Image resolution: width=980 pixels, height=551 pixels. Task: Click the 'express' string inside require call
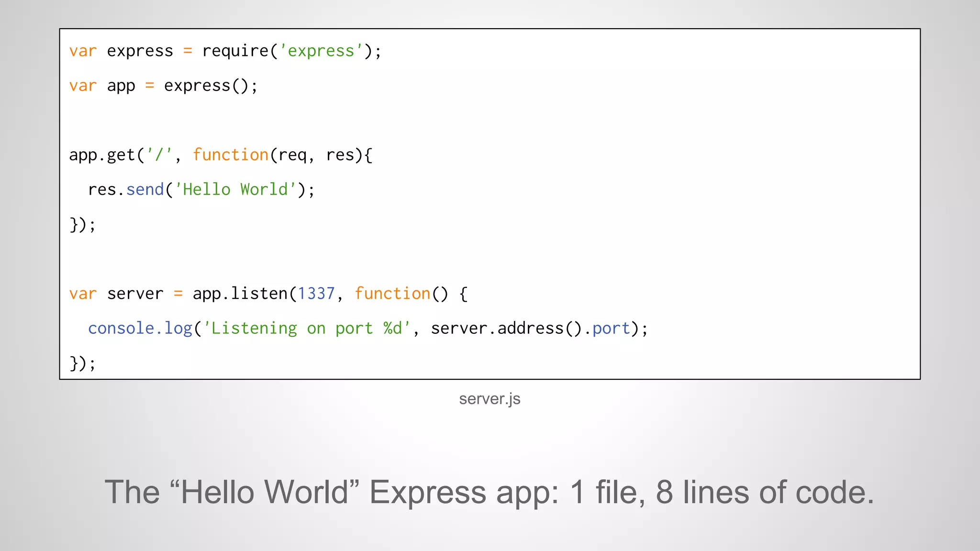[x=321, y=51]
